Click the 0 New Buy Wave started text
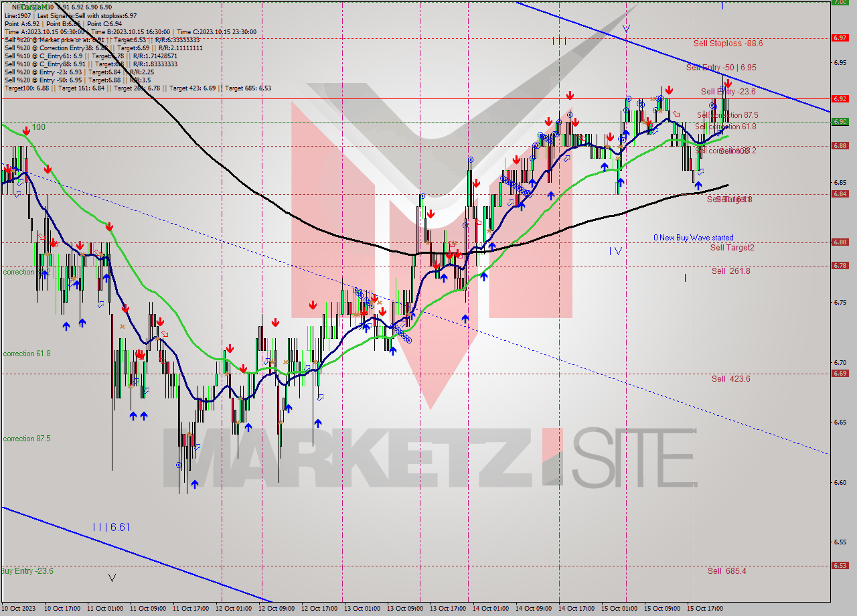857x616 pixels. 694,238
